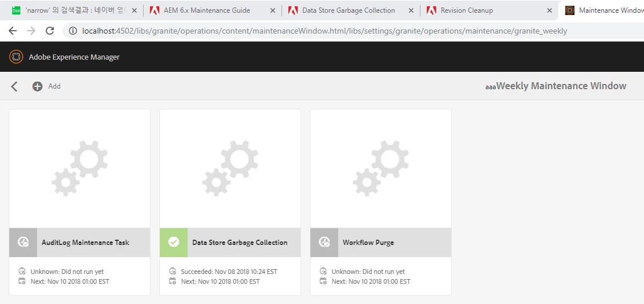644x304 pixels.
Task: Close the Data Store Garbage Collection browser tab
Action: (x=411, y=10)
